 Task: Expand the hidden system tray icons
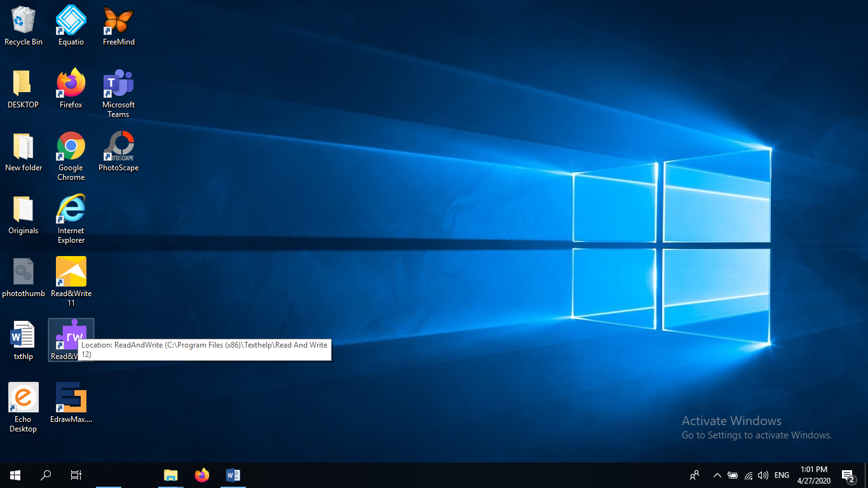tap(717, 475)
